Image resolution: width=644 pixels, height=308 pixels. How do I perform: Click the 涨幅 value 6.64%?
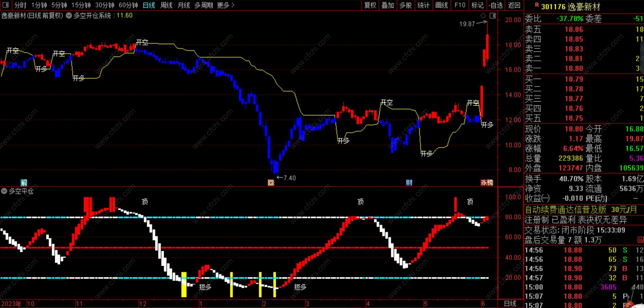coord(573,149)
